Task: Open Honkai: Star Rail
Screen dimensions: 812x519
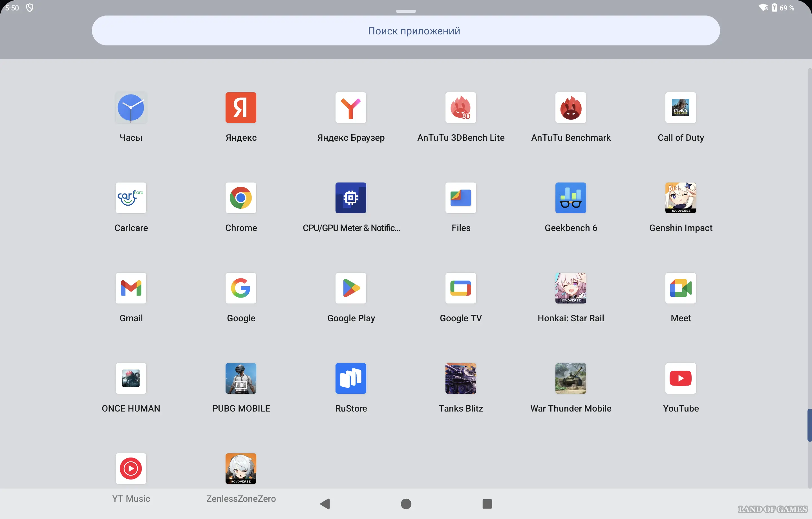Action: (571, 288)
